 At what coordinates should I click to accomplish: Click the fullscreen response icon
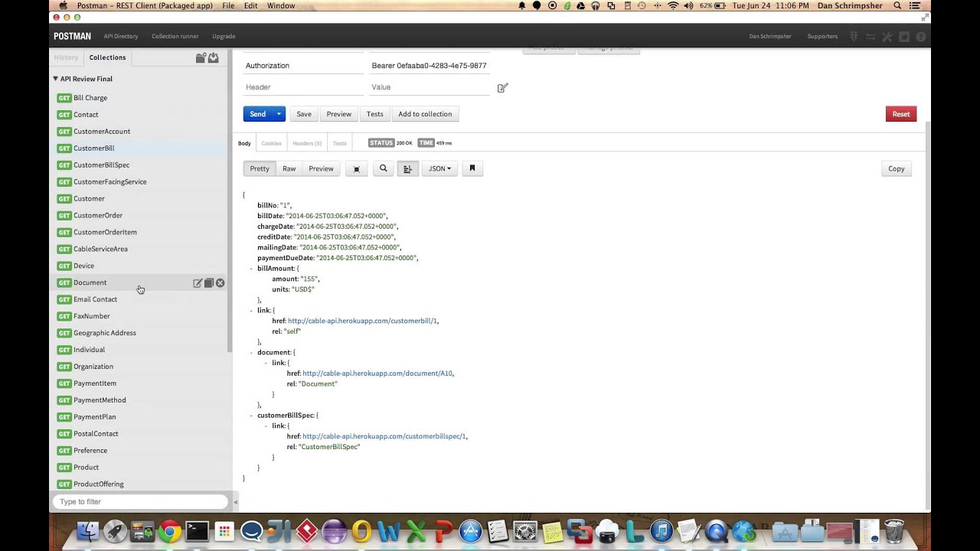(356, 168)
